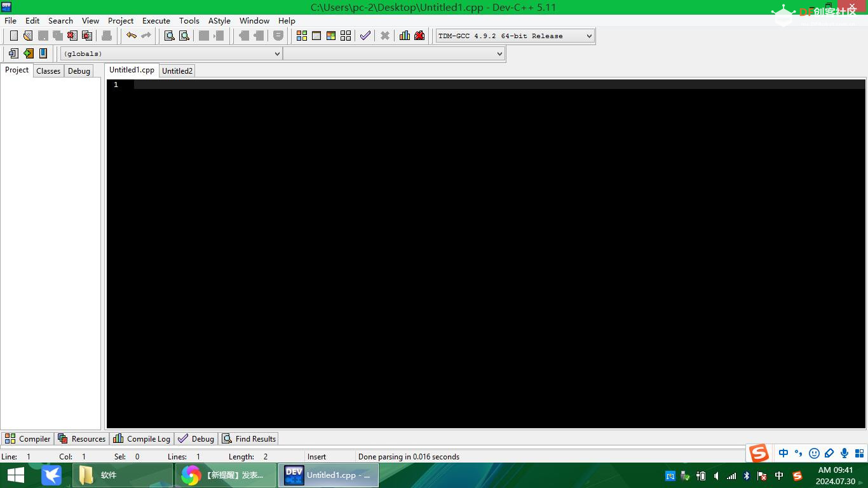
Task: Click the Goto Bookmark blue icon
Action: point(43,53)
